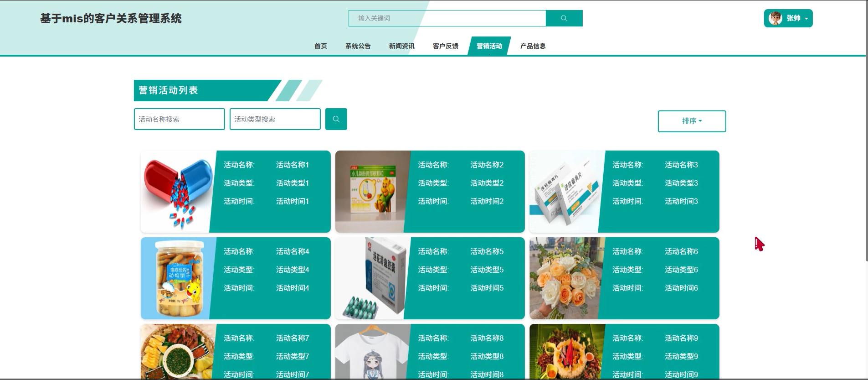Image resolution: width=868 pixels, height=380 pixels.
Task: Click the text 活动类型4
Action: click(x=293, y=270)
